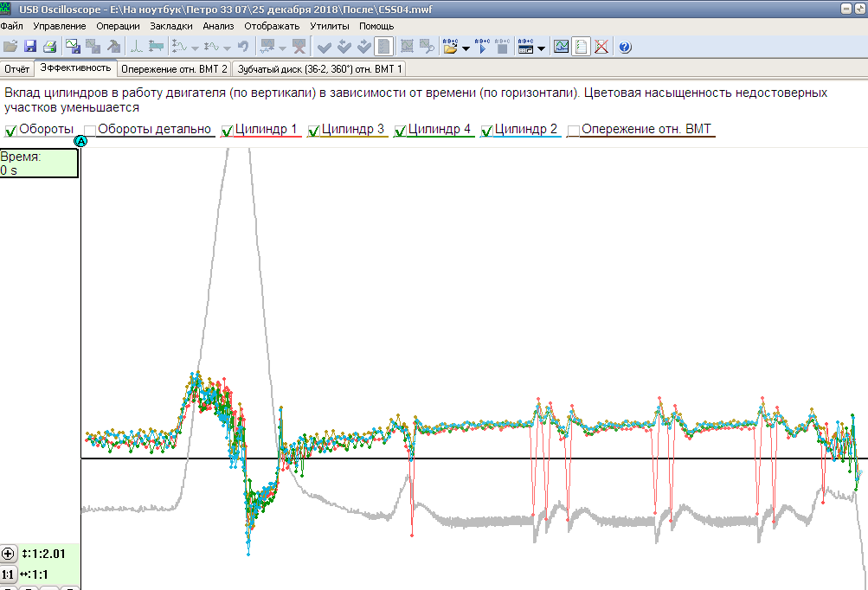The height and width of the screenshot is (590, 868).
Task: Uncheck the Обороты checkbox
Action: point(11,131)
